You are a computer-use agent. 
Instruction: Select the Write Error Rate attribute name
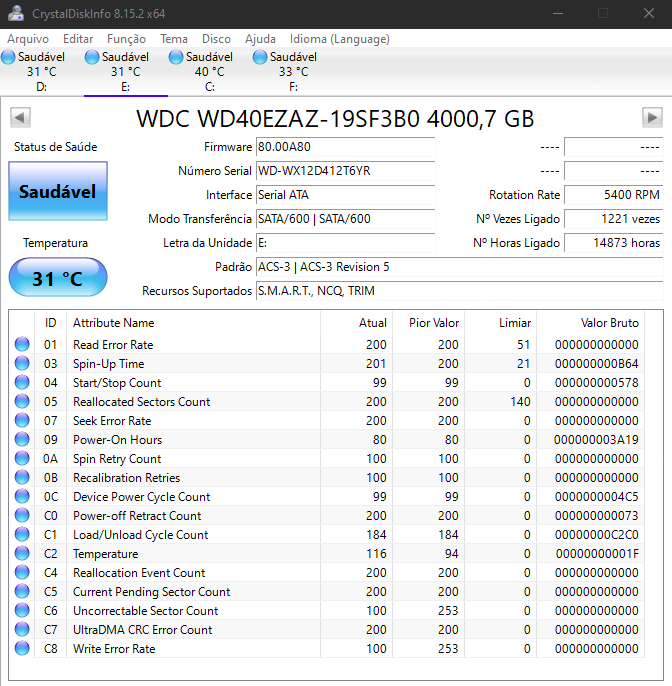114,649
